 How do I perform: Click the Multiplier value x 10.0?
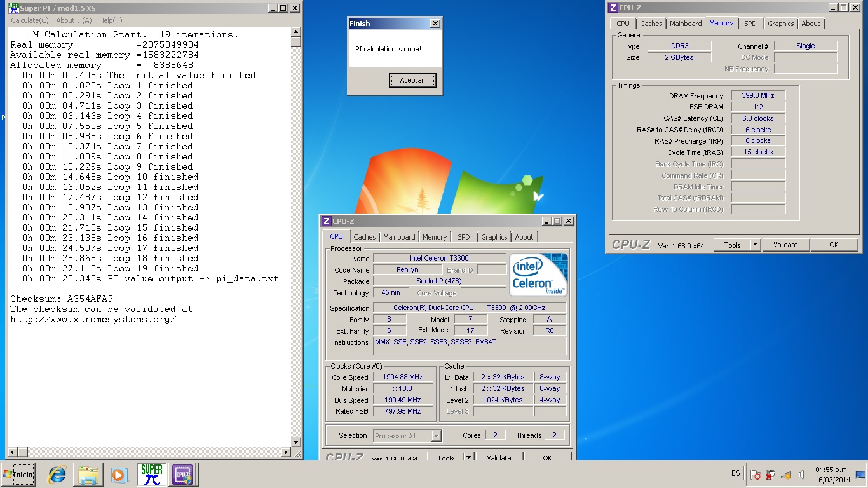coord(403,388)
